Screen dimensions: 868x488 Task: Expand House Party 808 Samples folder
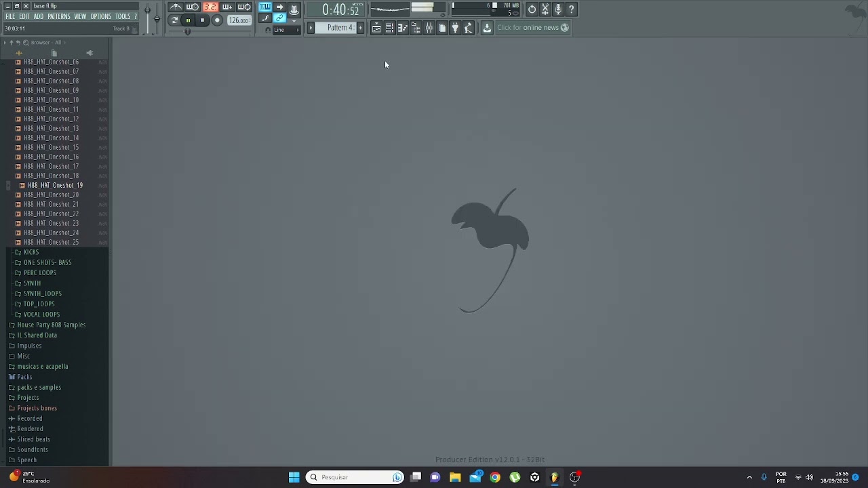click(52, 325)
